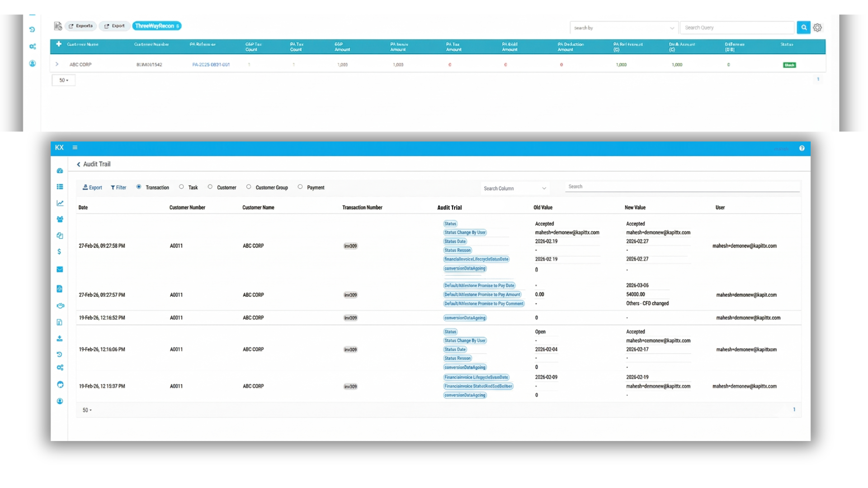The image size is (868, 488).
Task: Select the line chart analytics icon
Action: (x=60, y=203)
